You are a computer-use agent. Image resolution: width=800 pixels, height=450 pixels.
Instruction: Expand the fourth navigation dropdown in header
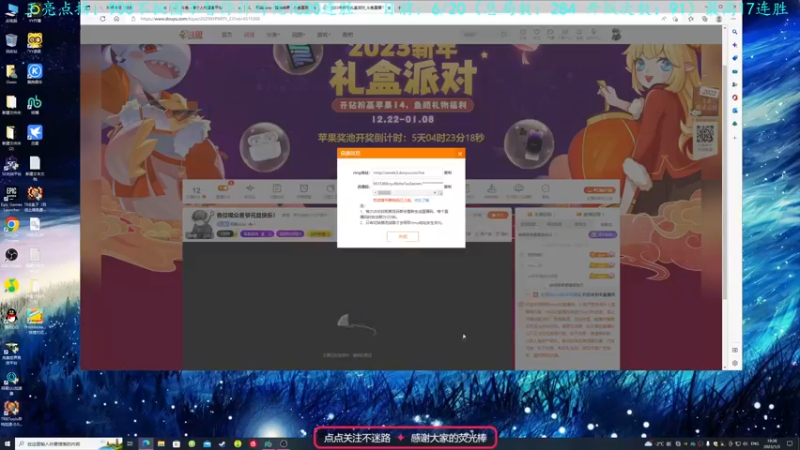tap(298, 35)
